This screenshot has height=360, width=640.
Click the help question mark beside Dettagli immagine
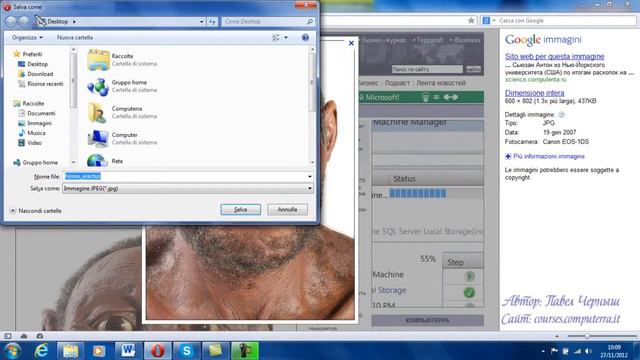pos(562,115)
